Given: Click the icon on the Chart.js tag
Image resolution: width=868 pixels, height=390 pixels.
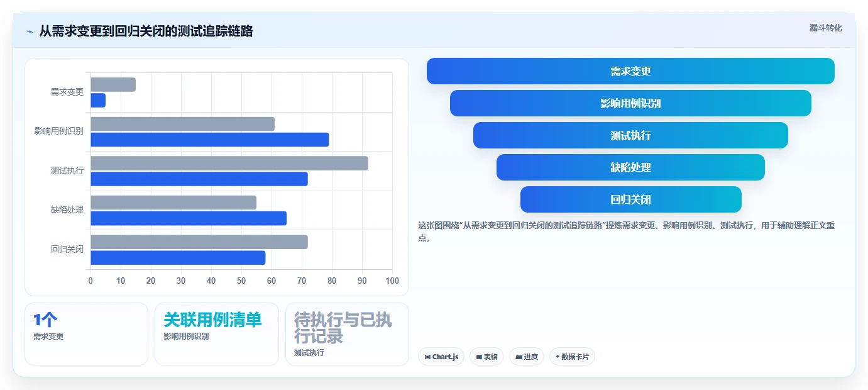Looking at the screenshot, I should click(427, 357).
